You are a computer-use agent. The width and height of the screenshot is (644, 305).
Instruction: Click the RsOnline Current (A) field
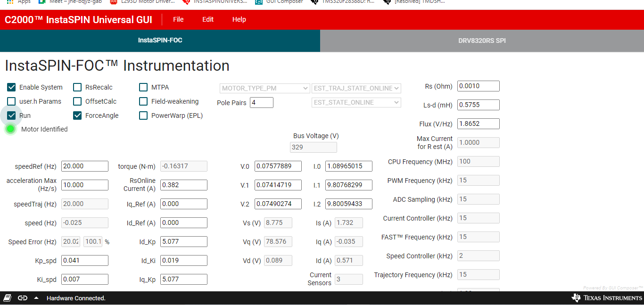coord(184,185)
